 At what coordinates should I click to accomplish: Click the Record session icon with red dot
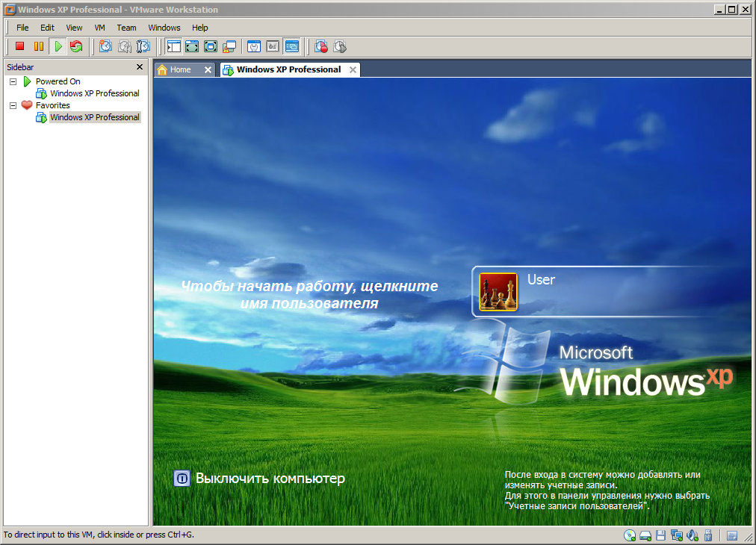321,46
